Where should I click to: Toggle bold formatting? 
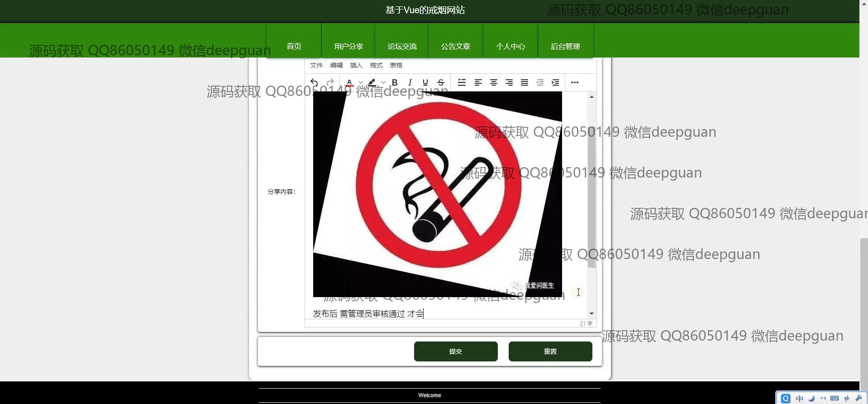[395, 82]
